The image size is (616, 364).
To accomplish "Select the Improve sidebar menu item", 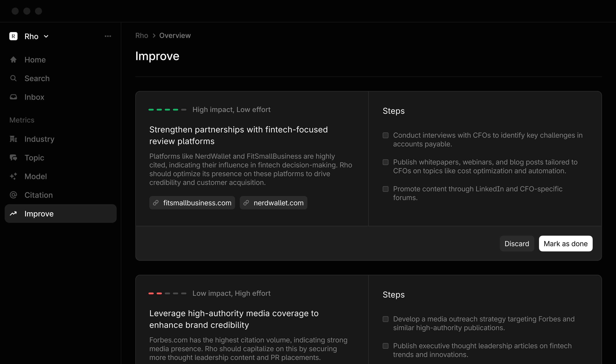I will (x=61, y=214).
